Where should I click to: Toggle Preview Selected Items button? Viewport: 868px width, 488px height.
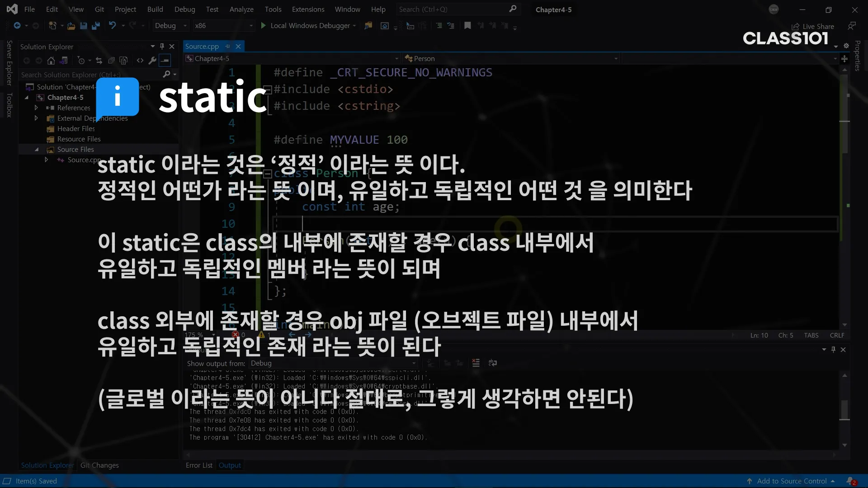pyautogui.click(x=165, y=61)
